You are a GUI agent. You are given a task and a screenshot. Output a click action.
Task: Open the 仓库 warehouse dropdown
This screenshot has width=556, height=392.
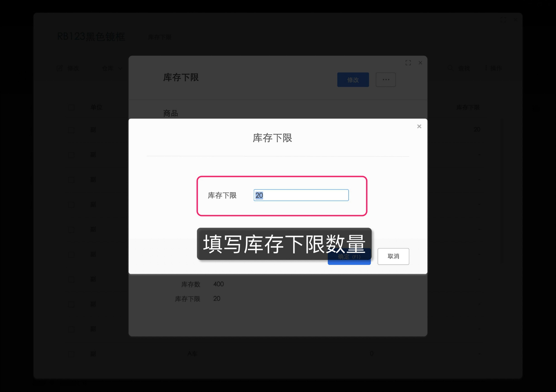[x=111, y=68]
